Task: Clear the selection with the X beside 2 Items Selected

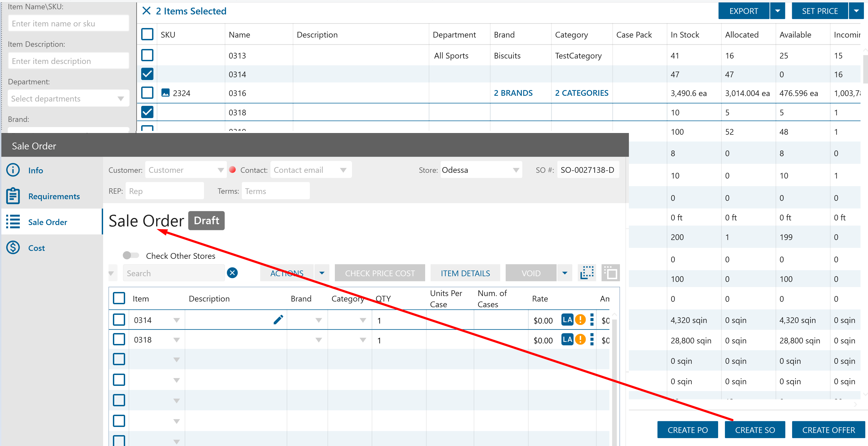Action: (x=146, y=11)
